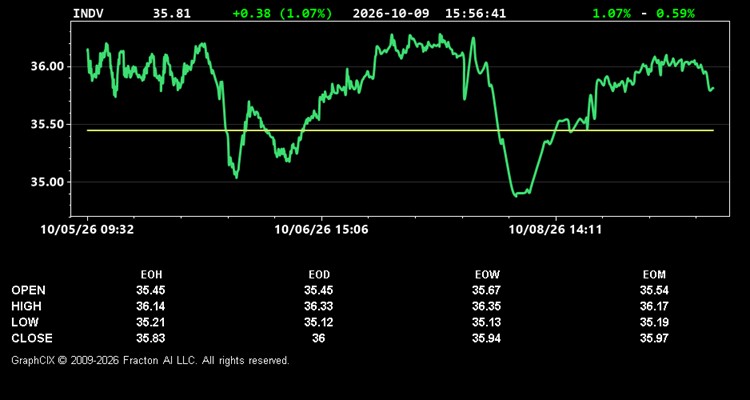This screenshot has width=750, height=400.
Task: Click the EOD column header
Action: click(x=319, y=275)
